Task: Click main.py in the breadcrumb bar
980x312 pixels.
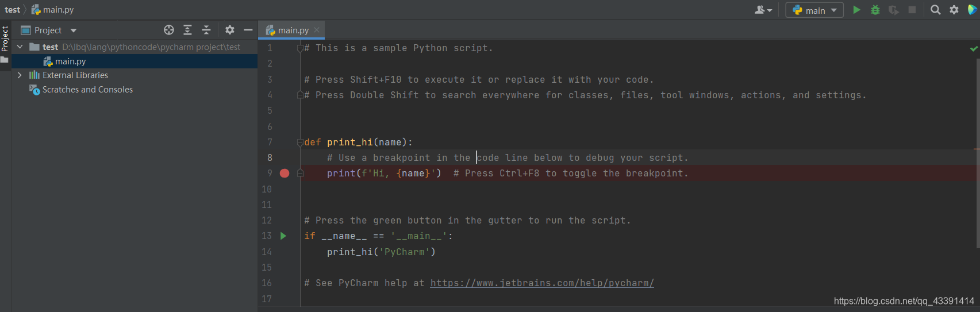Action: (x=58, y=10)
